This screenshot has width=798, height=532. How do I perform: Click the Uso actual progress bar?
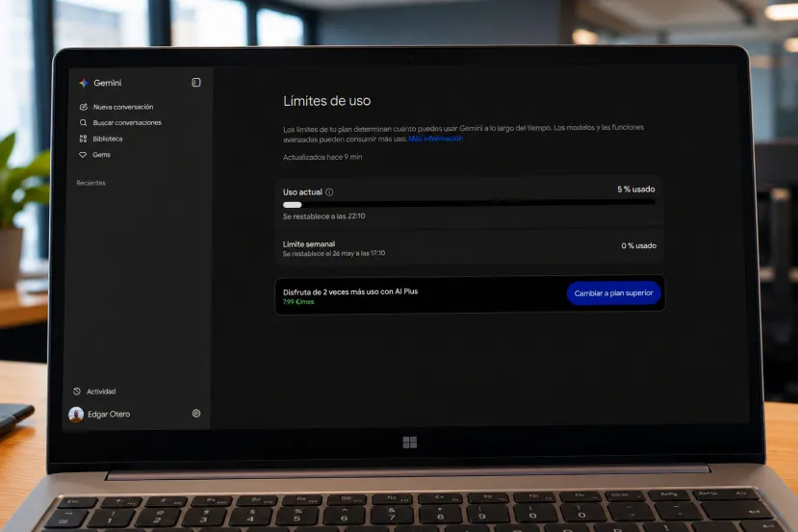click(469, 205)
